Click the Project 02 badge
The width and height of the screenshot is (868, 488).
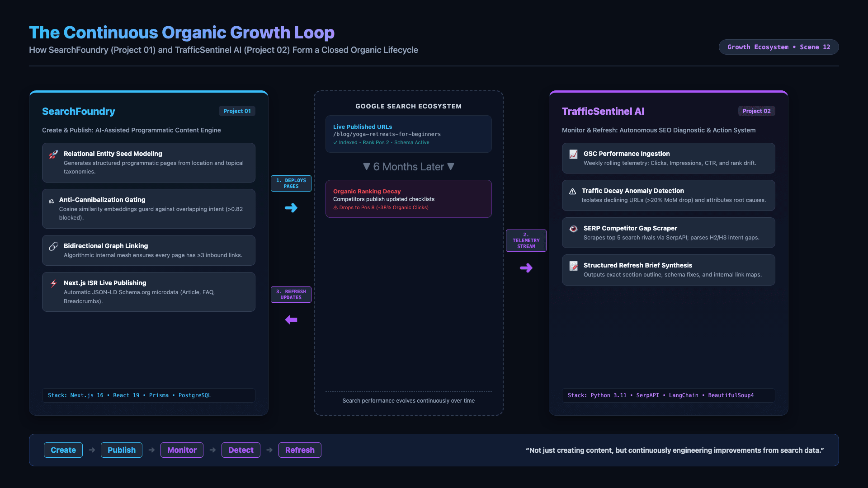pyautogui.click(x=757, y=111)
